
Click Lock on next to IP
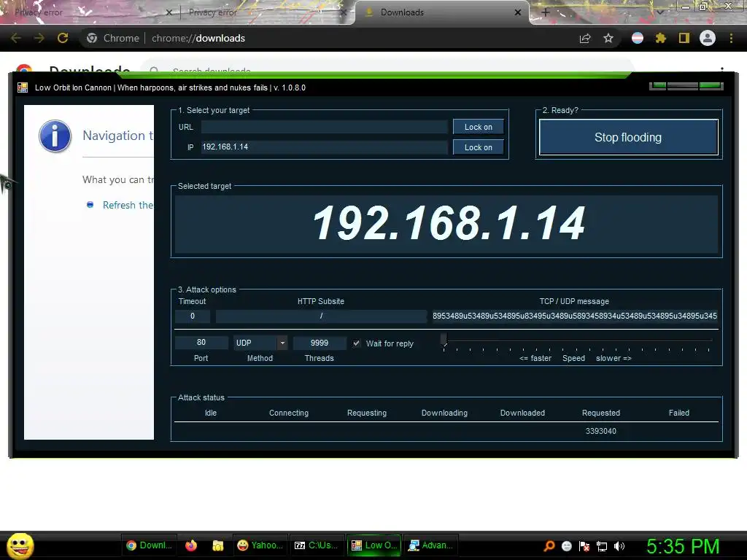click(479, 147)
